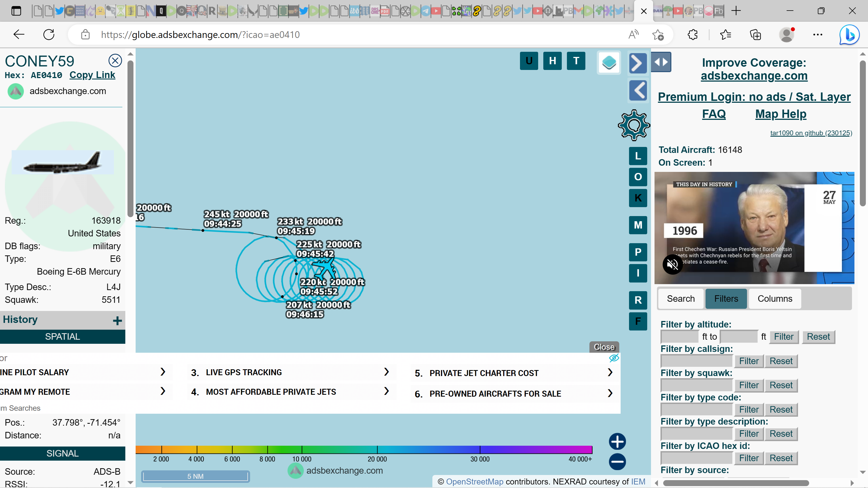Viewport: 868px width, 488px height.
Task: Click the Read aloud icon in address bar
Action: tap(634, 34)
